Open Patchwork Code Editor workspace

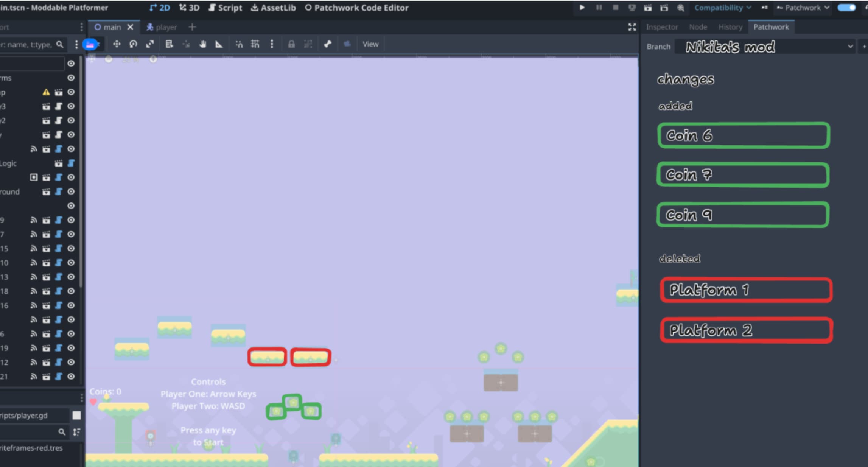[356, 8]
